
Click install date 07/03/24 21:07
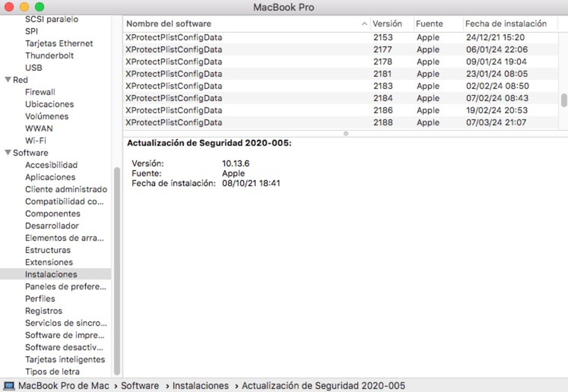496,123
